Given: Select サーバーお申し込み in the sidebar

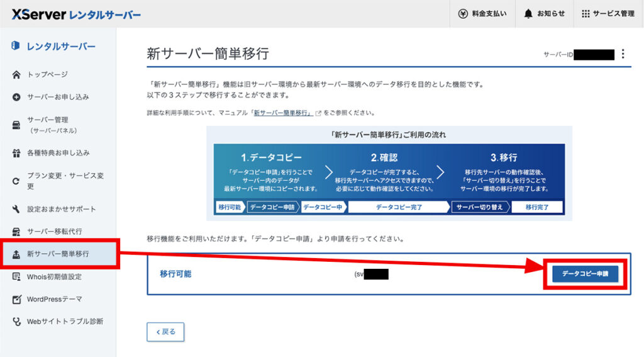Looking at the screenshot, I should tap(58, 97).
